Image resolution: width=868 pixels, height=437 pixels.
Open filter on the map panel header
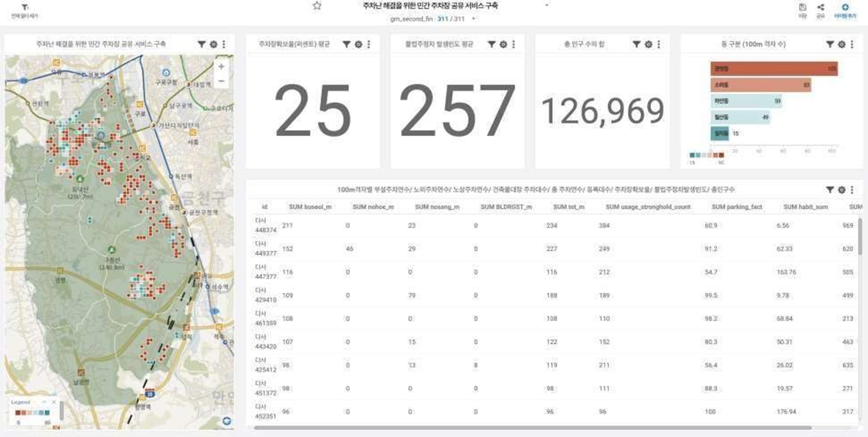[201, 44]
